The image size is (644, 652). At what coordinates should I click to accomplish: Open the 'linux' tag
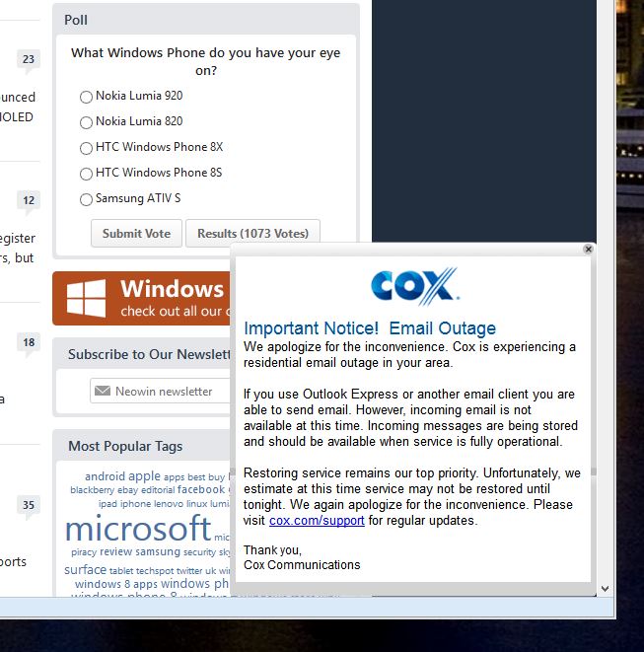point(197,504)
